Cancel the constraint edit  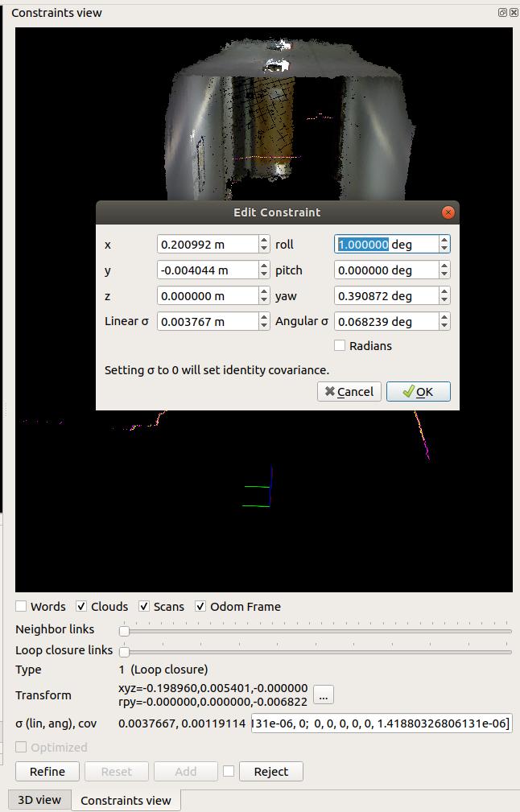click(x=349, y=392)
